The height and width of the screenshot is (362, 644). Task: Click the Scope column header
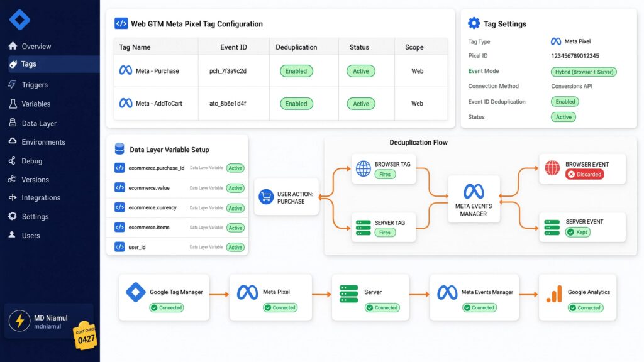point(414,47)
